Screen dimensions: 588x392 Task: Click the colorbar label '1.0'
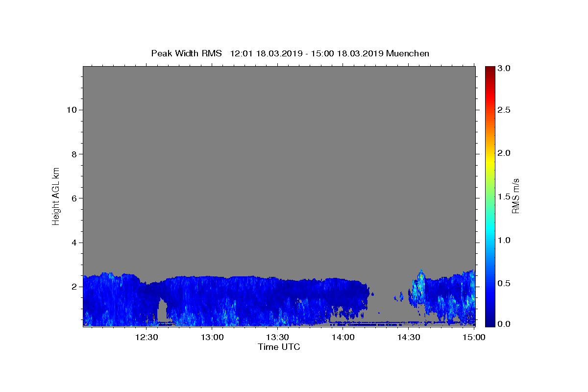pos(504,240)
